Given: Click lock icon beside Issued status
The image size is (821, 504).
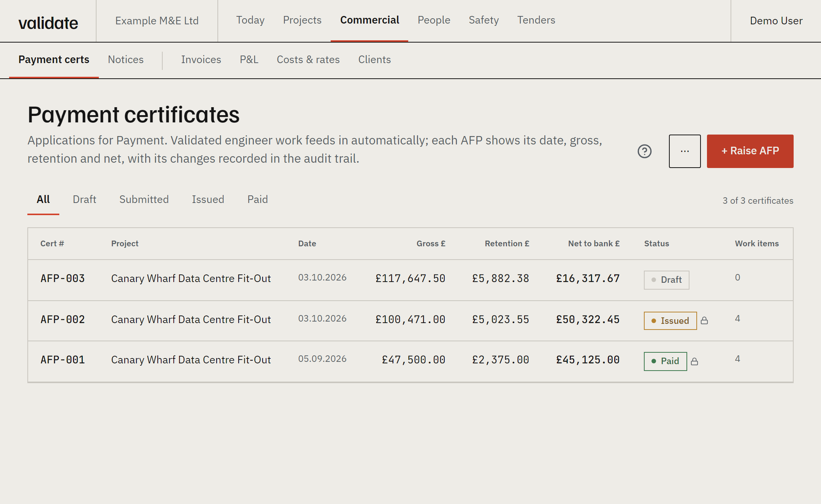Looking at the screenshot, I should click(x=704, y=320).
